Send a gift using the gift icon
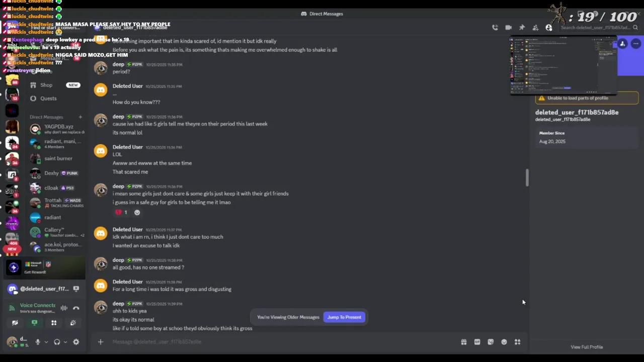Viewport: 644px width, 362px height. (463, 342)
